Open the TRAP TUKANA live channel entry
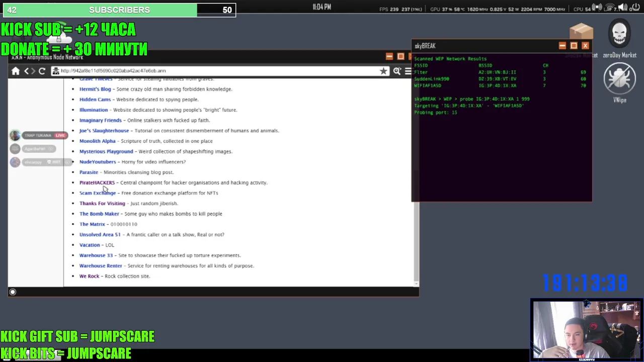Viewport: 644px width, 362px height. pos(38,135)
